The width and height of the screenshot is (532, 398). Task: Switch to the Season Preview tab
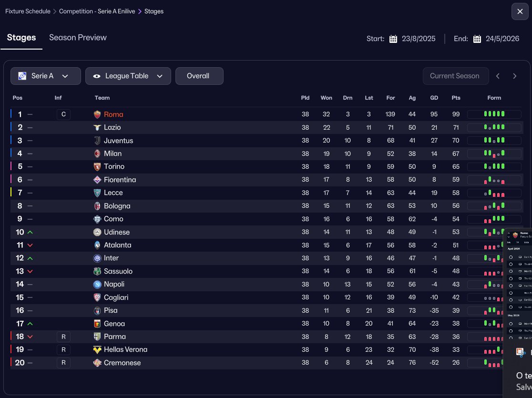(x=78, y=37)
